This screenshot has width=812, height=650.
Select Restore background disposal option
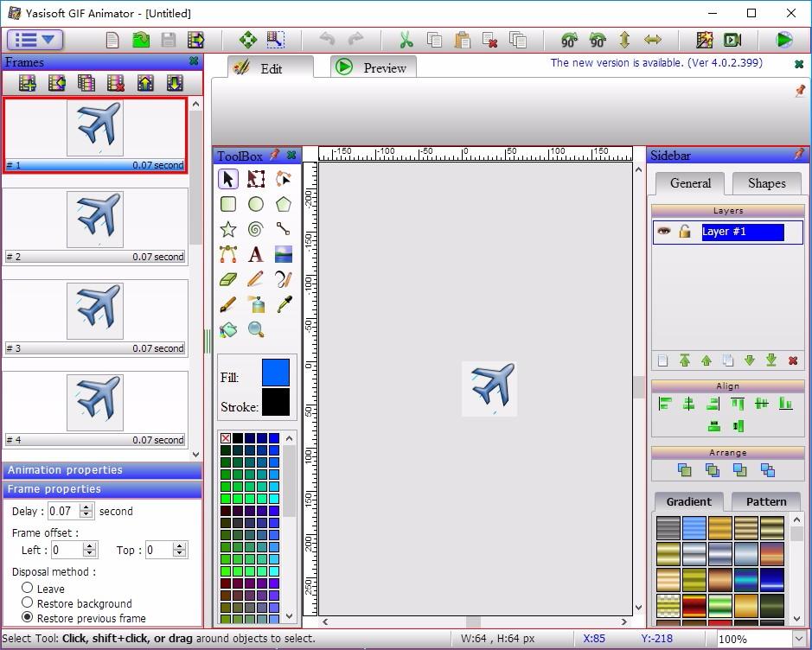tap(28, 602)
